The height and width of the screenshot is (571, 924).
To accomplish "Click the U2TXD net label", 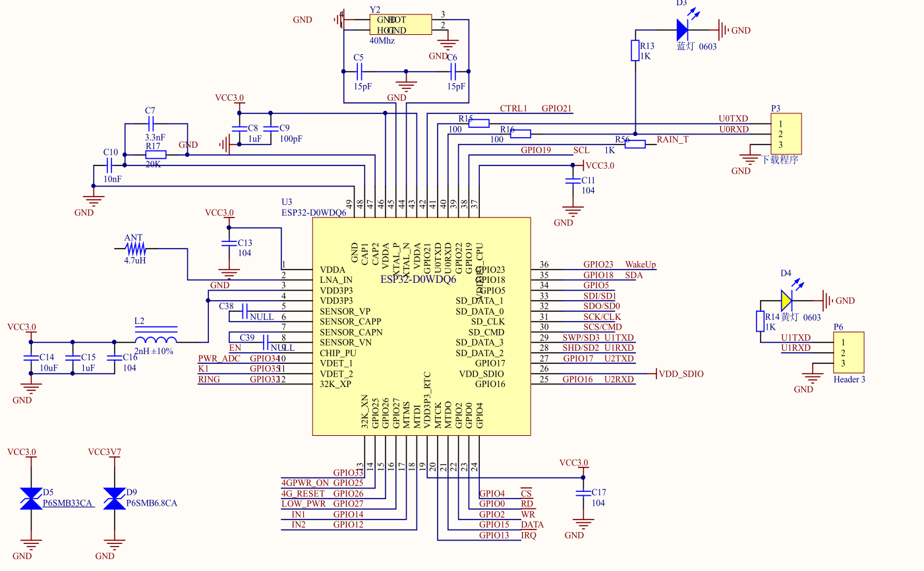I will click(619, 359).
